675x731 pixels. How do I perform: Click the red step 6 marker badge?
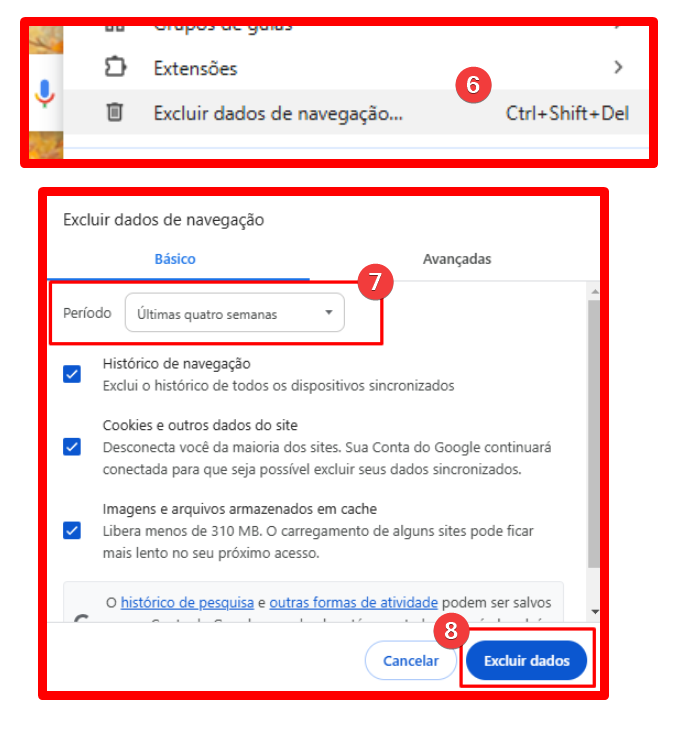[473, 85]
